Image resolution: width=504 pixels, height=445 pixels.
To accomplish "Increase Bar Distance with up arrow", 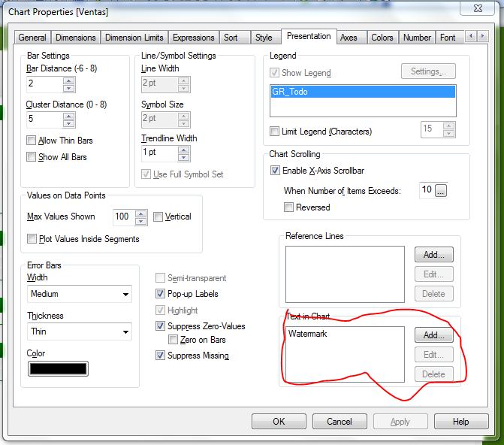I will pos(69,80).
